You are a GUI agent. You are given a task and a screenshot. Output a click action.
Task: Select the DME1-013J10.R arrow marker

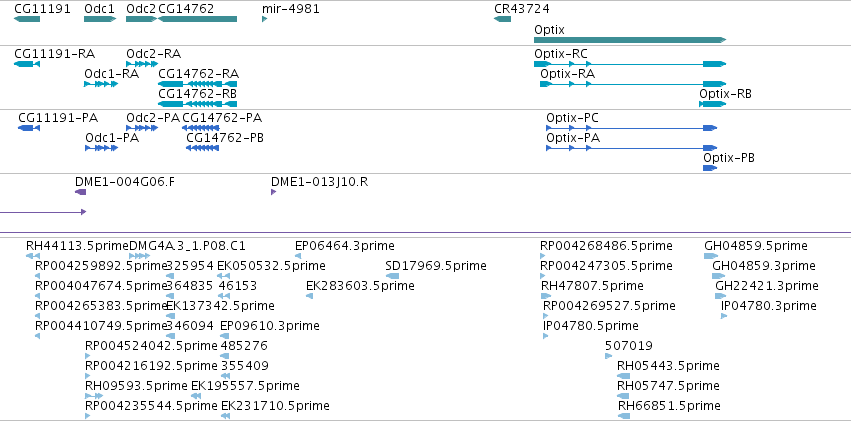[x=274, y=192]
